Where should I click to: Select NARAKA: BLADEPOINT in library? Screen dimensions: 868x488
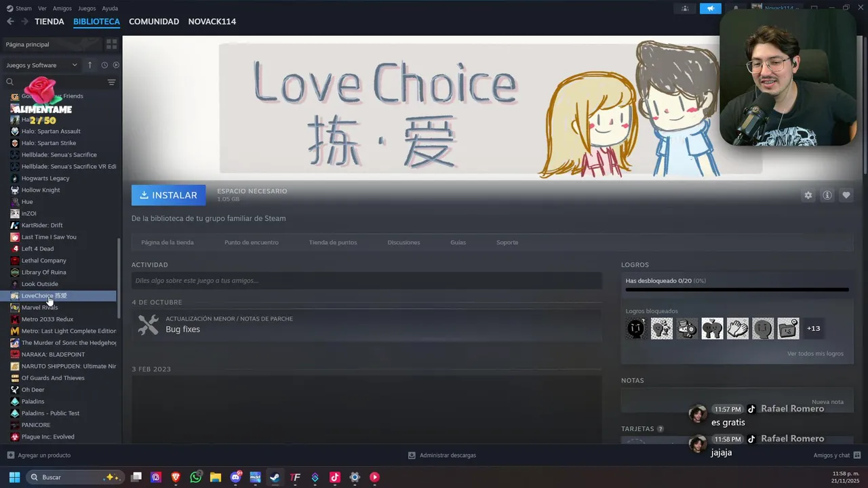53,354
